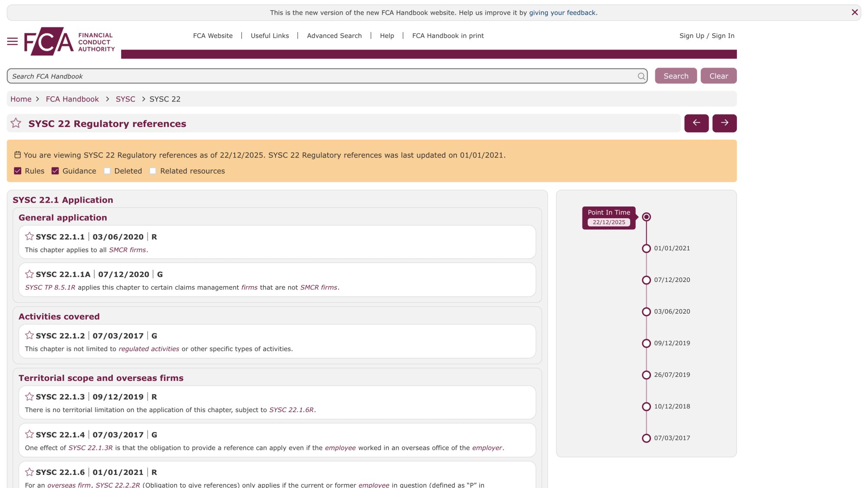Select the 07/03/2017 timeline point
The height and width of the screenshot is (488, 868).
point(646,438)
